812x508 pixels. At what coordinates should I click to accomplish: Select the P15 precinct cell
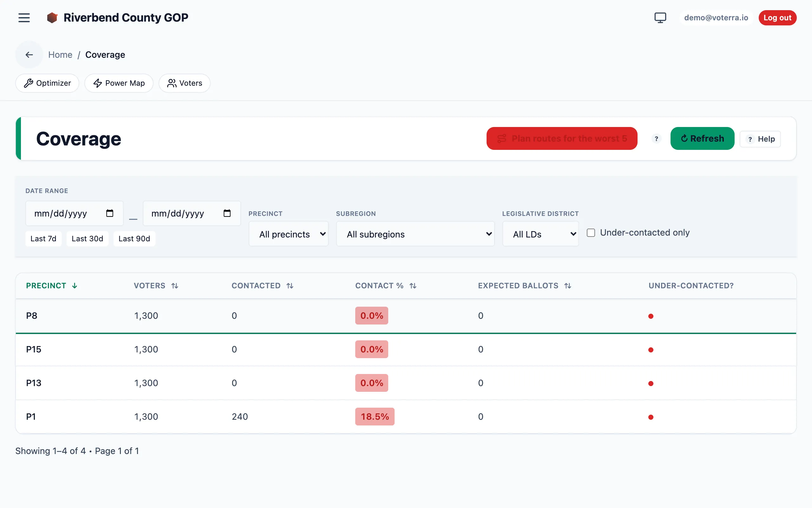click(34, 350)
